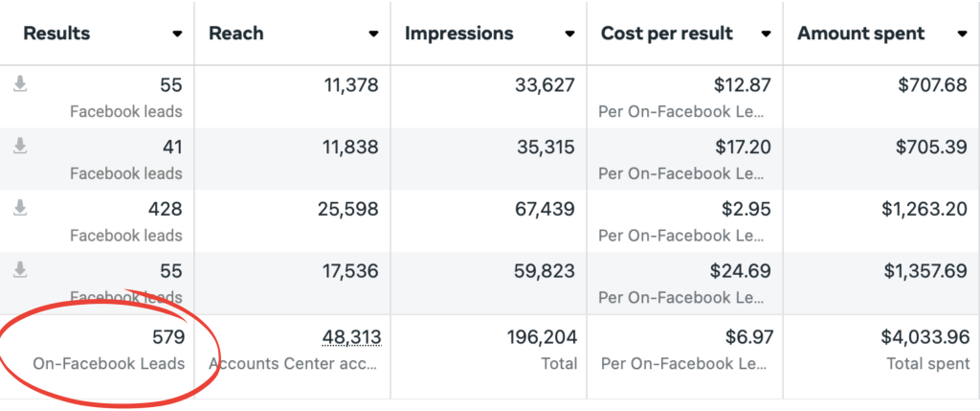Click download icon beside 55 leads first row
The height and width of the screenshot is (411, 980).
point(19,85)
